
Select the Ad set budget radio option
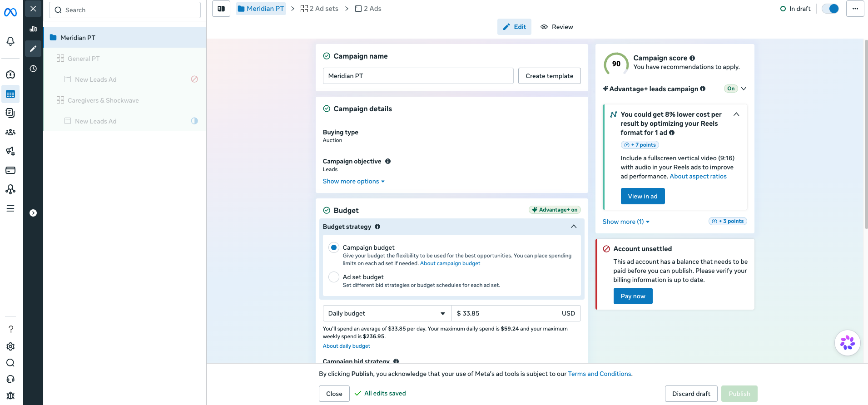click(x=334, y=277)
